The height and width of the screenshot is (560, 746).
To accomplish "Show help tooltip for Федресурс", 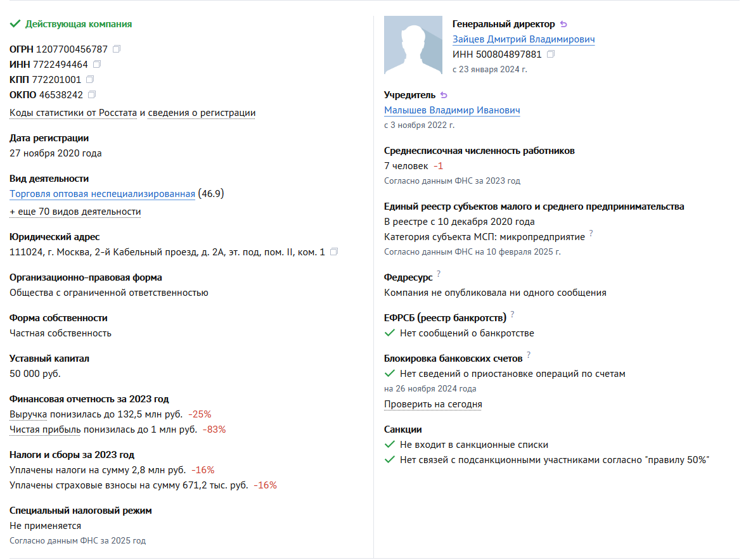I will click(439, 273).
